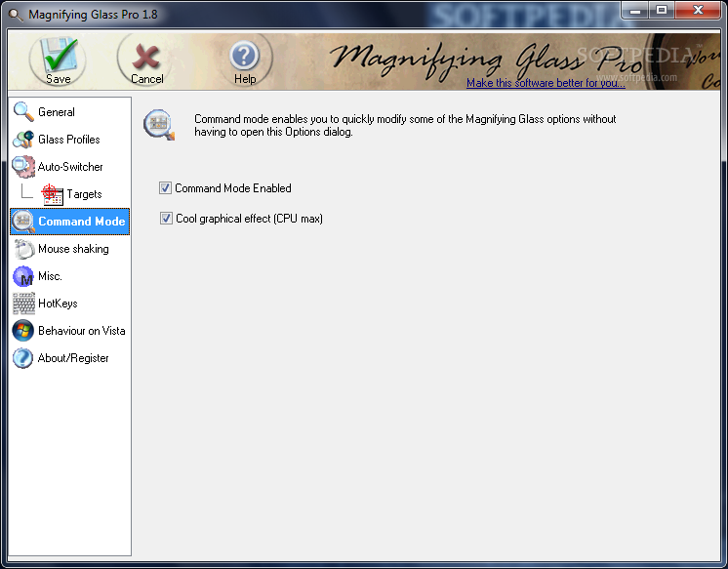Open the HotKeys settings page
The height and width of the screenshot is (569, 728).
[x=69, y=304]
